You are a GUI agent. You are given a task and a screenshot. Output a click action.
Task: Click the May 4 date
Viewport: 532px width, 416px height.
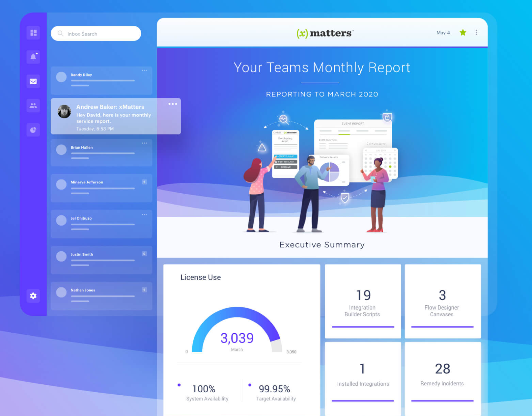443,33
